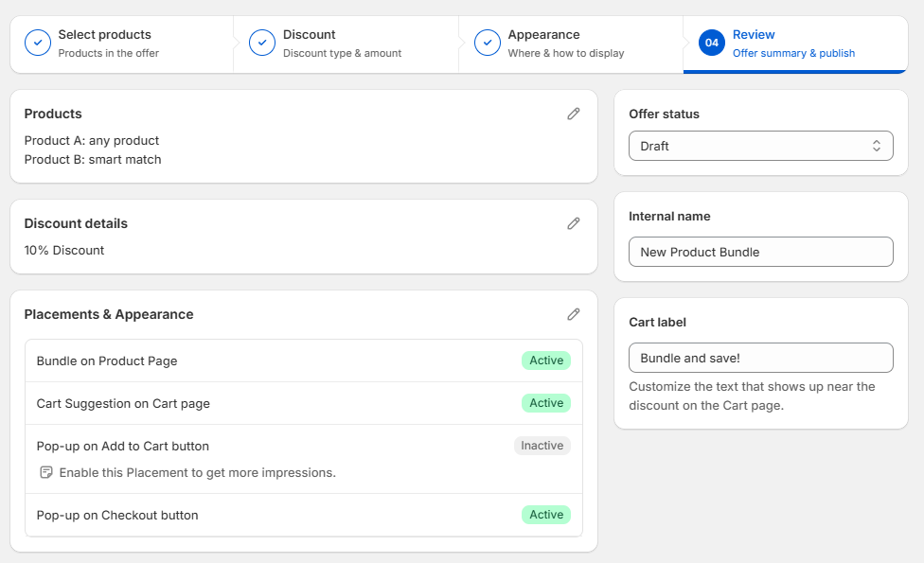Image resolution: width=924 pixels, height=563 pixels.
Task: Click the Internal name field New Product Bundle
Action: 761,252
